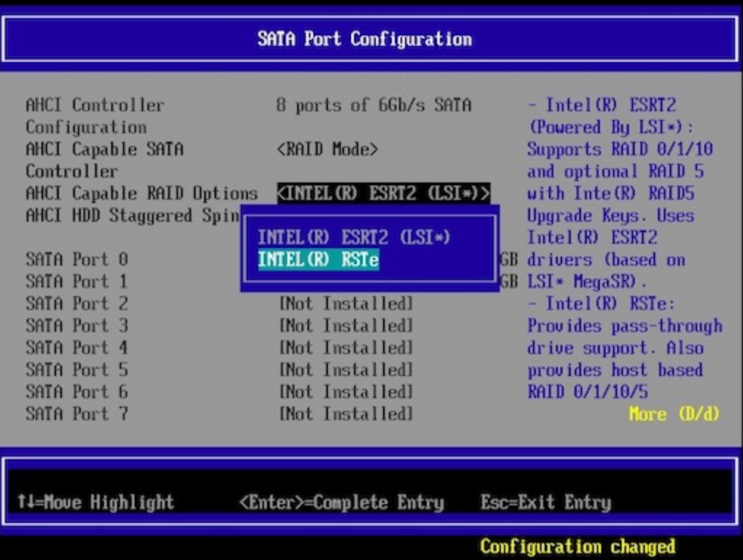
Task: Open the RAID Mode controller dropdown
Action: pos(327,149)
